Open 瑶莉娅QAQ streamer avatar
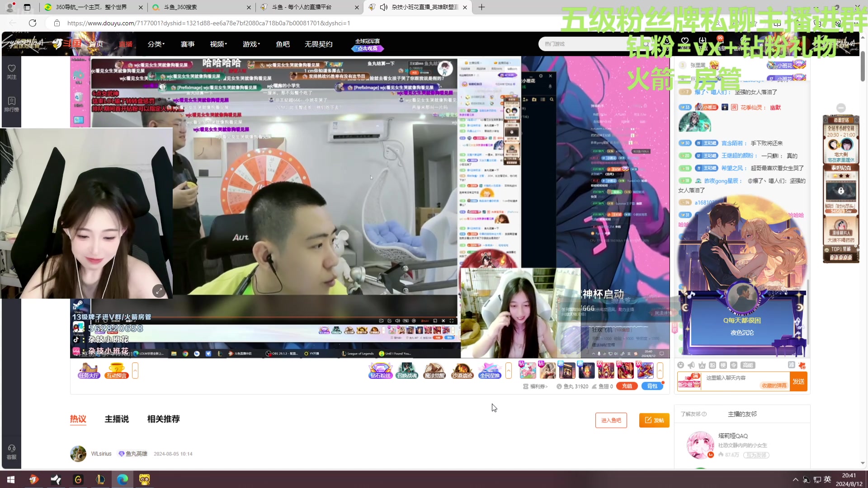The image size is (868, 488). [700, 445]
